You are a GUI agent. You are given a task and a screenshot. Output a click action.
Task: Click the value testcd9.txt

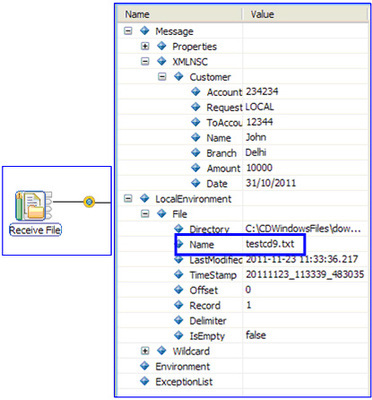tap(270, 244)
